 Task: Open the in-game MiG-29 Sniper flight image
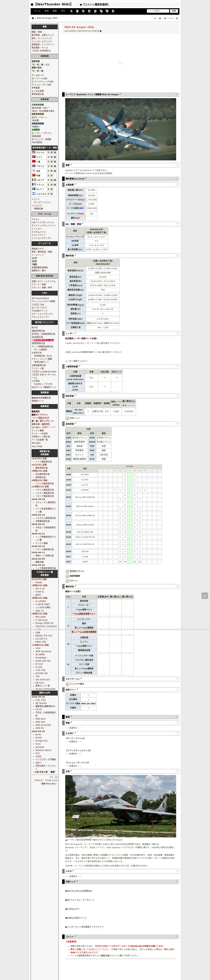pos(120,129)
